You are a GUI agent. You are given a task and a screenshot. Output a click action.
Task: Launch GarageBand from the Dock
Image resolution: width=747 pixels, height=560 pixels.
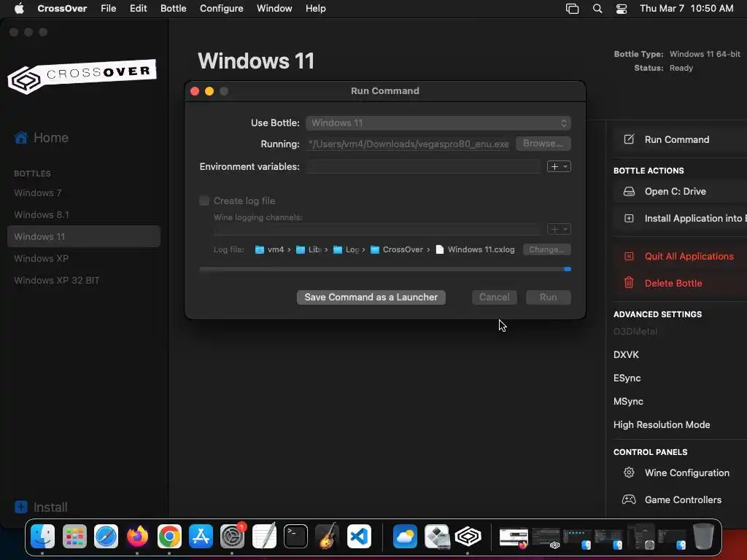328,537
